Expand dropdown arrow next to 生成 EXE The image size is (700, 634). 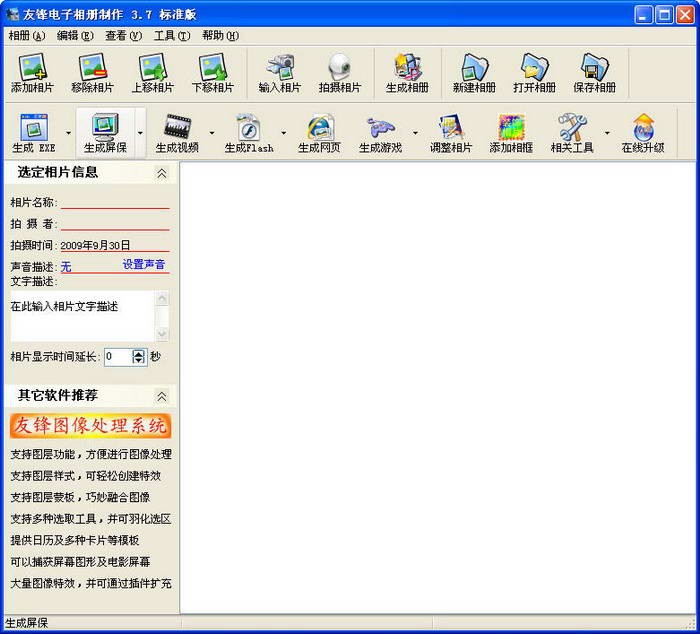[68, 133]
